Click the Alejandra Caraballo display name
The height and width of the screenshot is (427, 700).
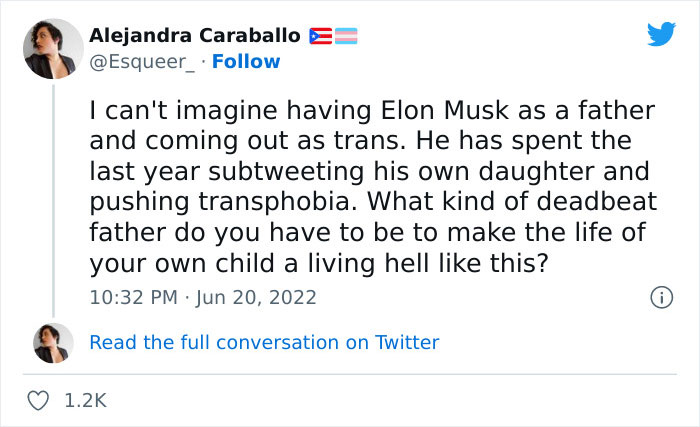pyautogui.click(x=194, y=36)
